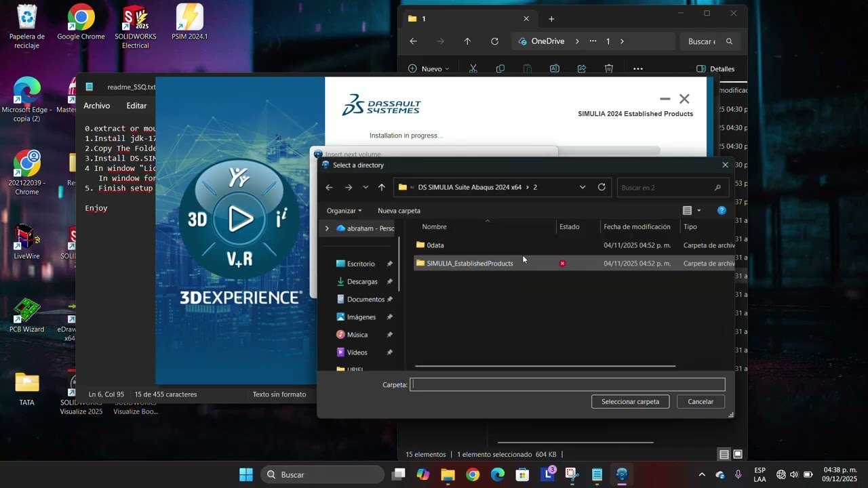Refresh the File Explorer window
This screenshot has height=488, width=868.
click(494, 41)
